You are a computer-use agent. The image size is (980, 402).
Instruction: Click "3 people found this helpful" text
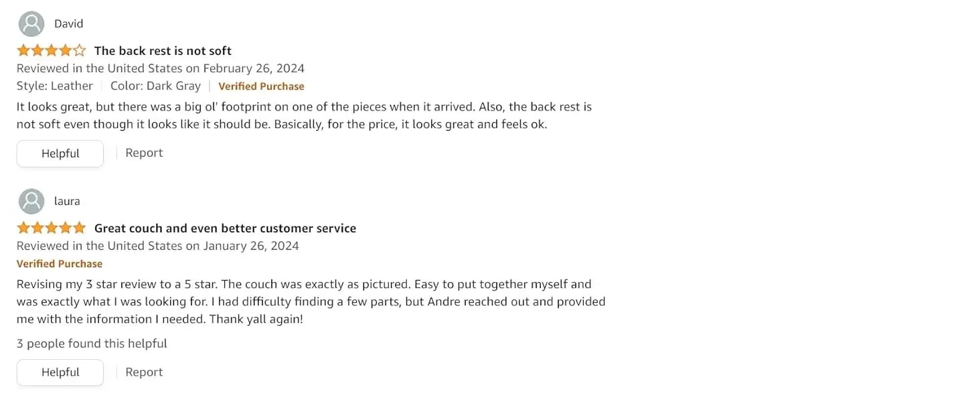tap(92, 344)
